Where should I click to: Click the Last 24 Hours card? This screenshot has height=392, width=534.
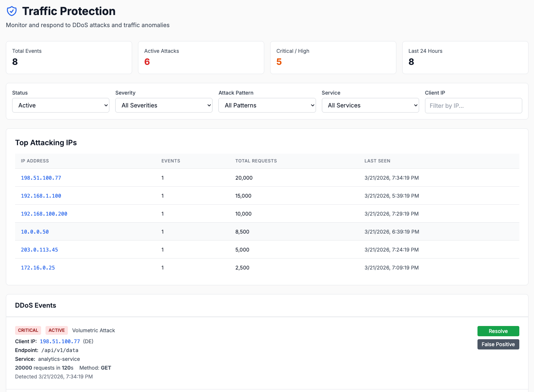465,58
